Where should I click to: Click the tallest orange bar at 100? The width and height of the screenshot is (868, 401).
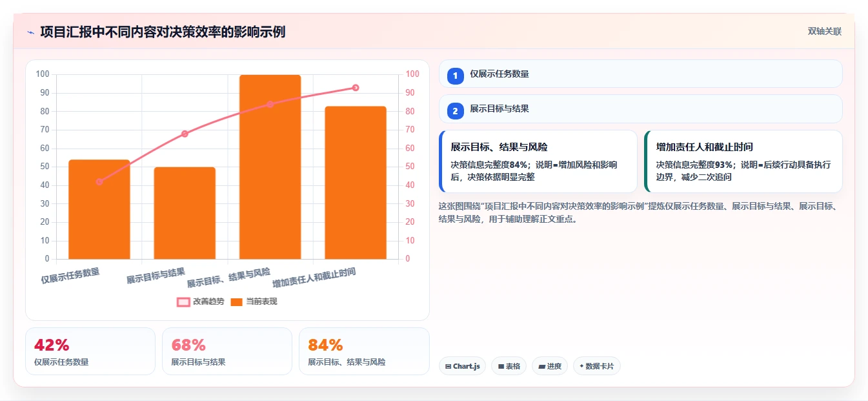[270, 167]
